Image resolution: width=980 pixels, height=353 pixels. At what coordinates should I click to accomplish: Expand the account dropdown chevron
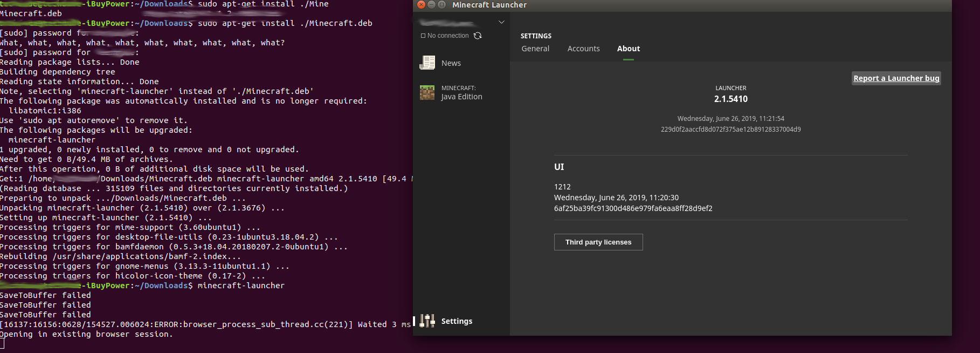pyautogui.click(x=501, y=22)
